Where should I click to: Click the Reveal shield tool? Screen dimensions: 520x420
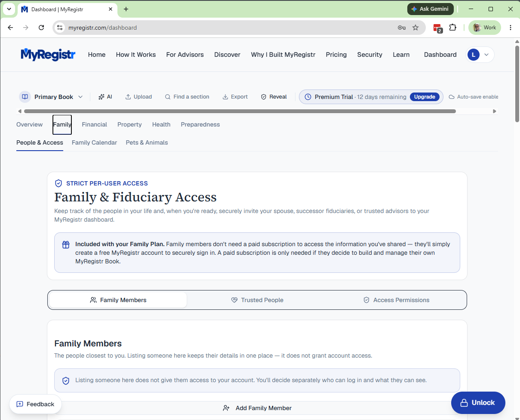274,97
